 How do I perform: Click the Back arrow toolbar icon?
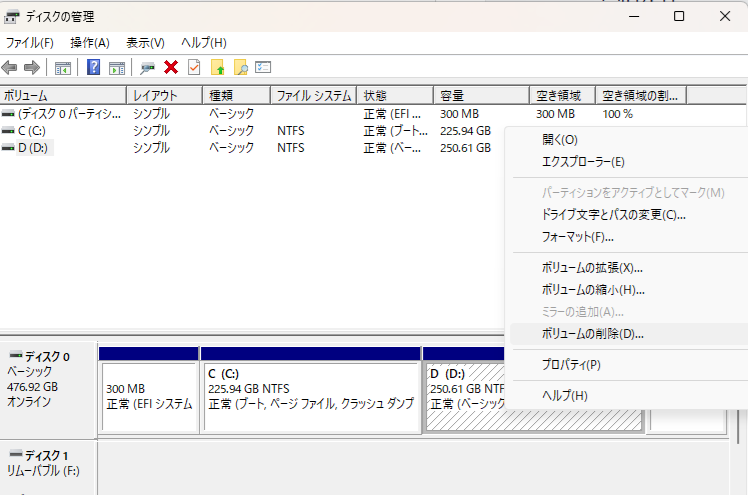[10, 68]
